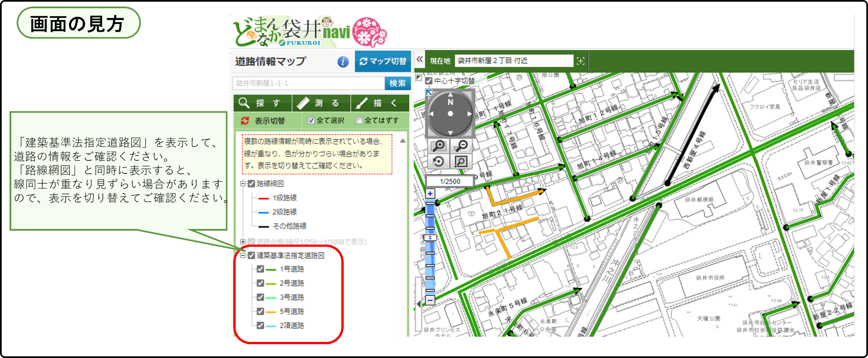The image size is (868, 358).
Task: Click the 1級路線 legend row
Action: click(x=278, y=198)
